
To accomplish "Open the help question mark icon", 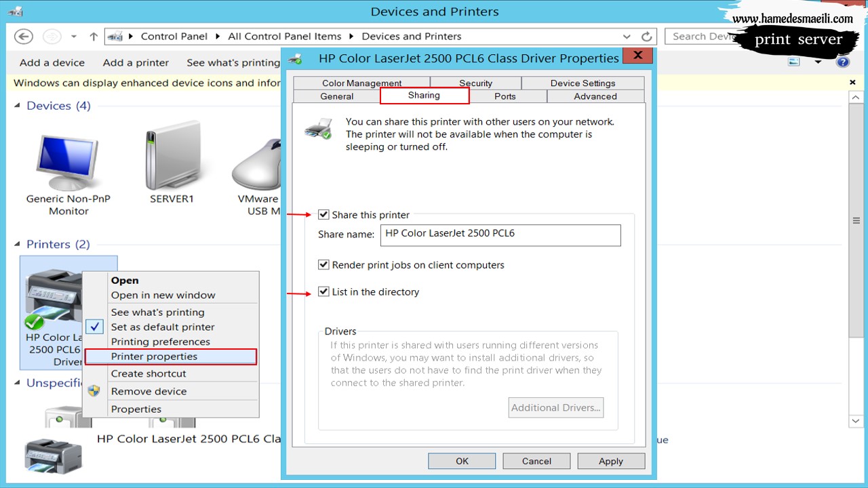I will (843, 62).
